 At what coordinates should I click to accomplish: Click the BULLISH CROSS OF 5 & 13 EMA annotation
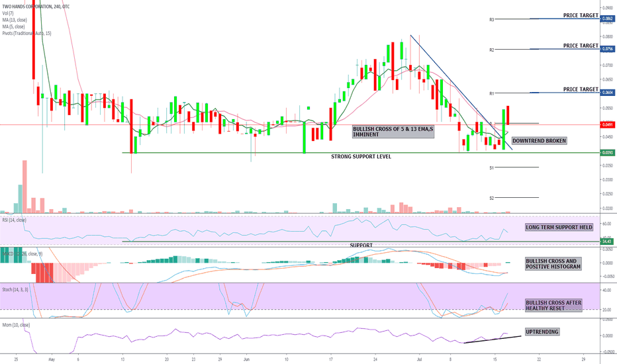[393, 132]
